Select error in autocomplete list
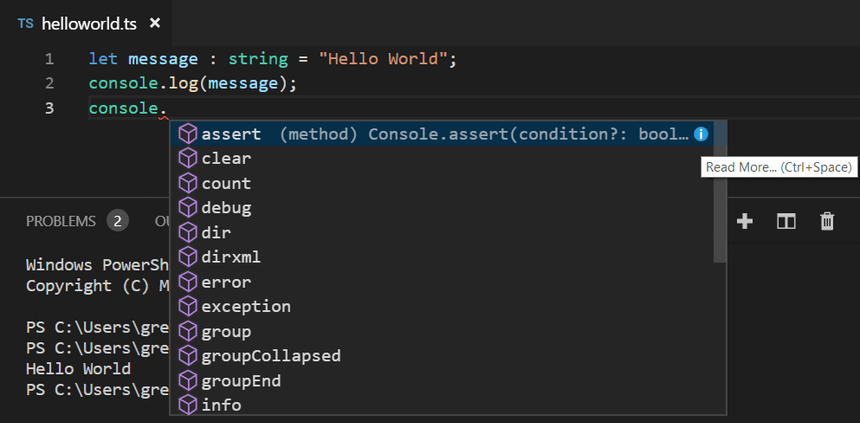Viewport: 860px width, 423px height. pos(226,282)
